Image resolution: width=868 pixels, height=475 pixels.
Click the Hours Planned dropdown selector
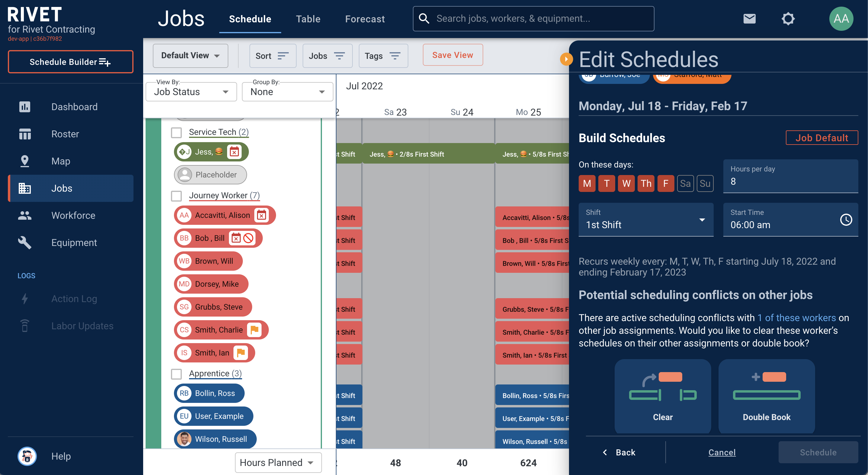[278, 462]
